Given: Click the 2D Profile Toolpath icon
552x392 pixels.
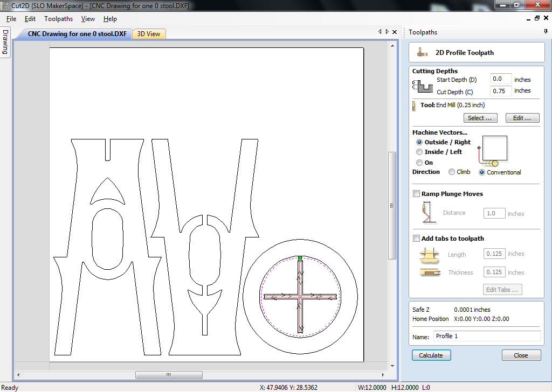Looking at the screenshot, I should [x=422, y=52].
